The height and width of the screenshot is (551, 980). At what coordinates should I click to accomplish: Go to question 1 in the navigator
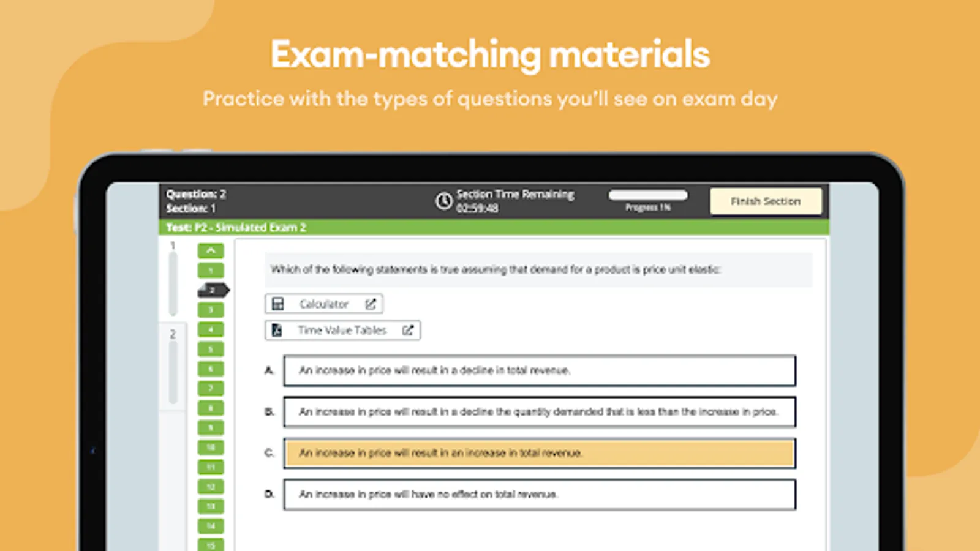pos(211,271)
